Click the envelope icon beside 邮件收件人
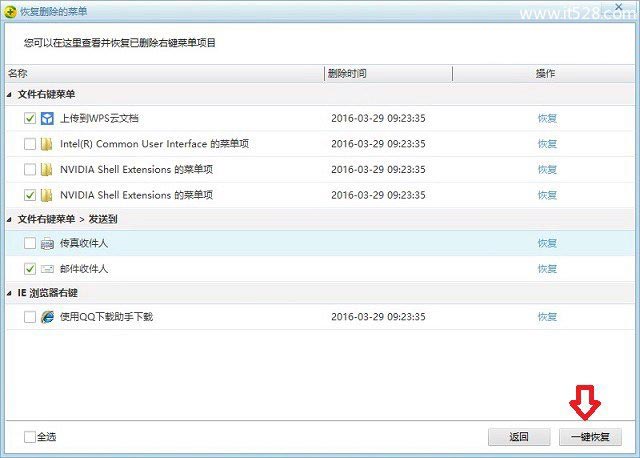The width and height of the screenshot is (640, 458). coord(47,269)
